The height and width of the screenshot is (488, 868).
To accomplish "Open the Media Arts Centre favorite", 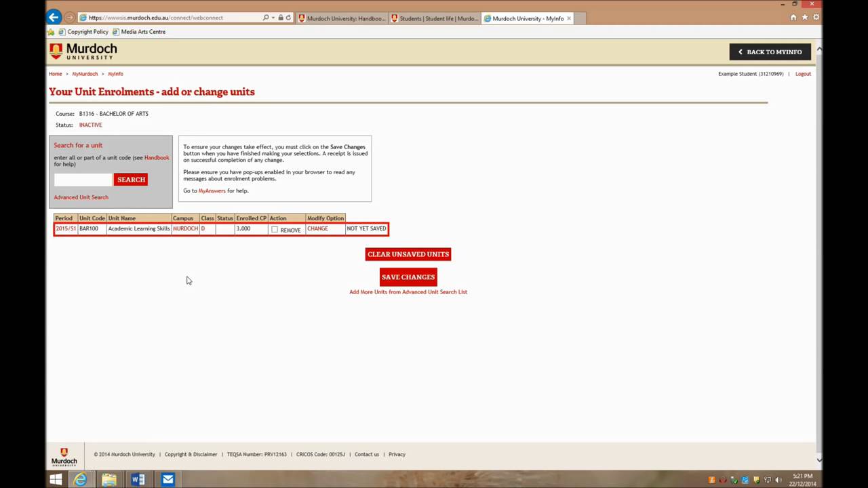I will [x=139, y=32].
